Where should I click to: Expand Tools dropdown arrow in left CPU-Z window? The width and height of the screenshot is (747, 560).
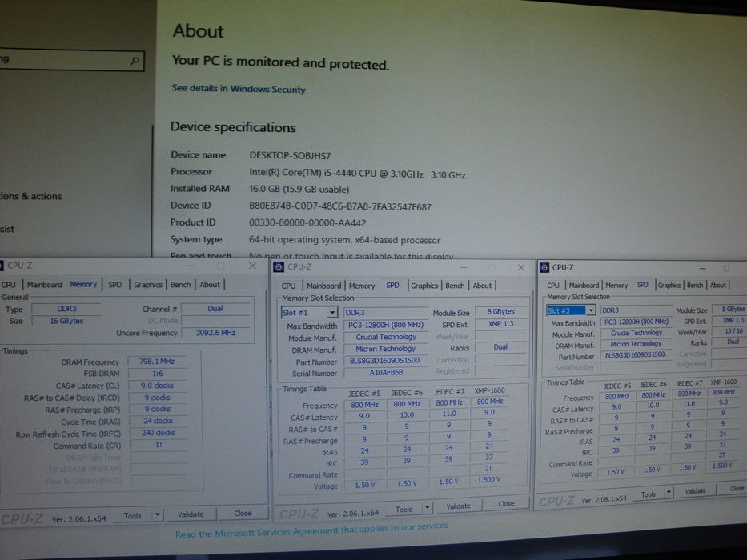pos(157,514)
